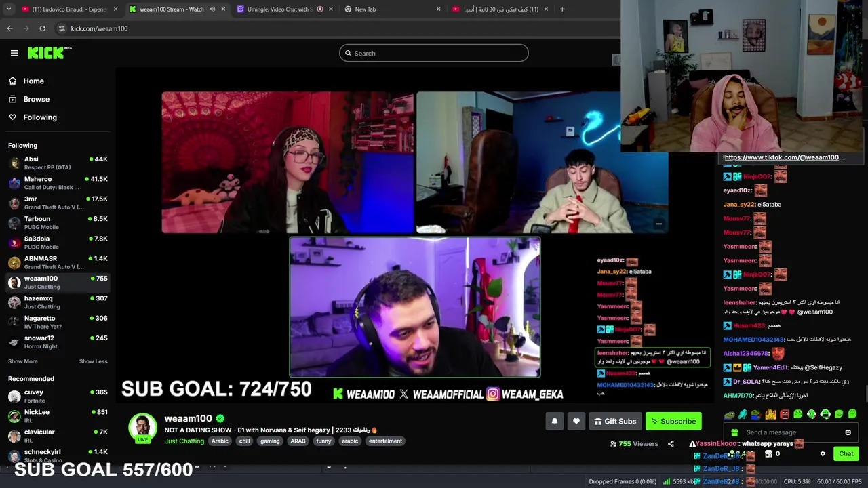The image size is (868, 488).
Task: Open hazemxq channel in Following list
Action: (58, 302)
